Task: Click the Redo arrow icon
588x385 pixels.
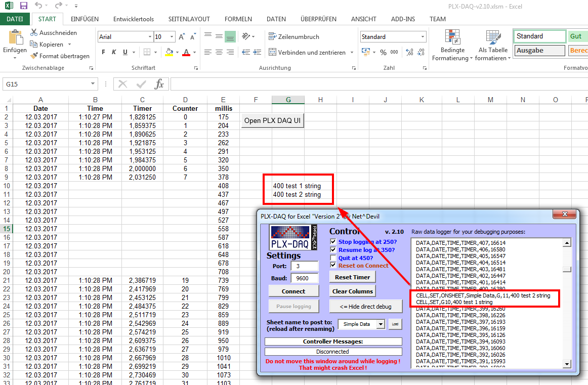Action: coord(58,5)
